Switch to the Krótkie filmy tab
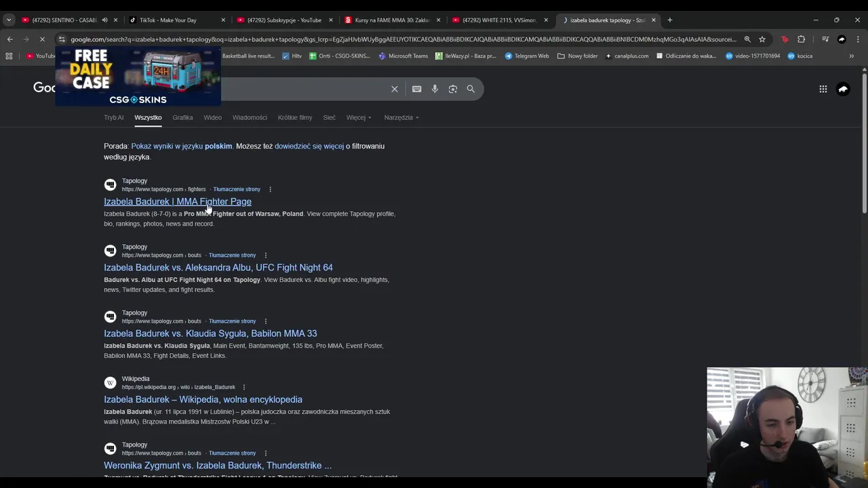The height and width of the screenshot is (488, 868). 295,117
